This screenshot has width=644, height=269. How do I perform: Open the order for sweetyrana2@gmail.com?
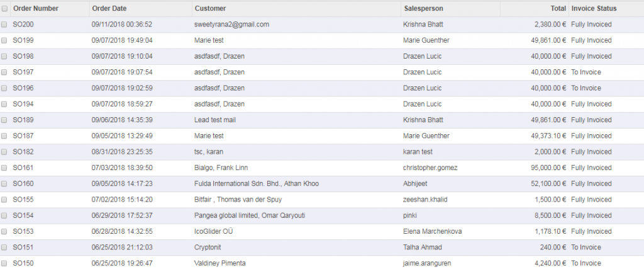pos(232,25)
